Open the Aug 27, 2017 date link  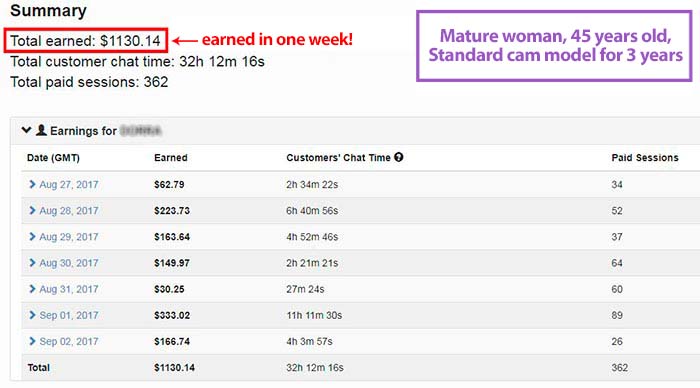click(69, 184)
